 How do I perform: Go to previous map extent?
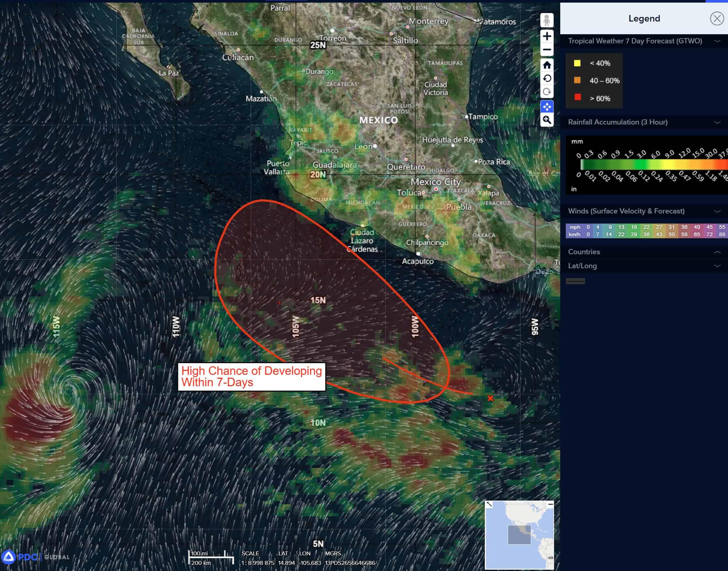(547, 79)
